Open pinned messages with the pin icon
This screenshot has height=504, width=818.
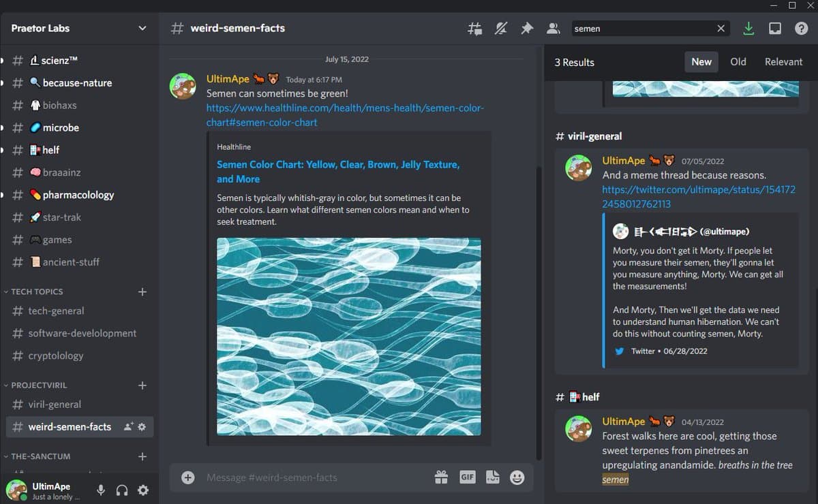click(x=527, y=29)
